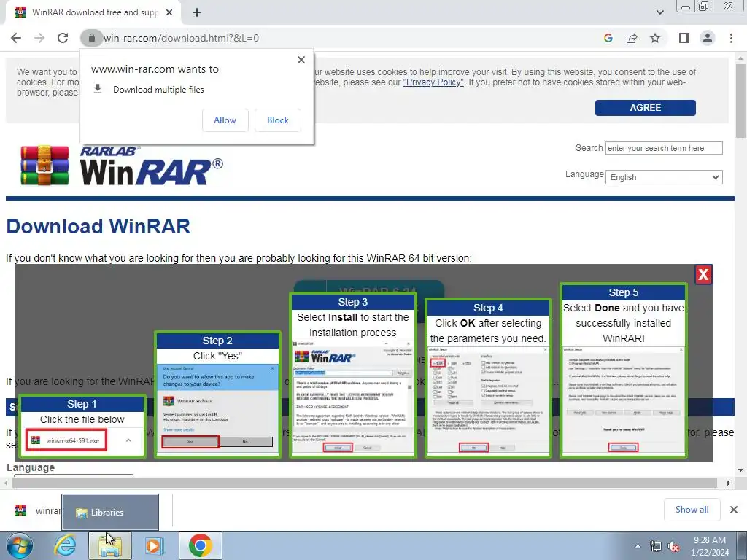Allow downloading multiple files

tap(225, 120)
